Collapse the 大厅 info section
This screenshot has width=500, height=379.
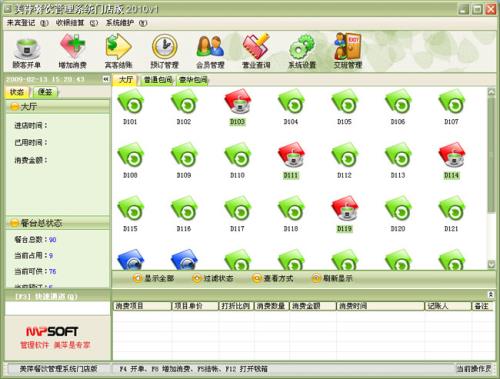point(14,107)
